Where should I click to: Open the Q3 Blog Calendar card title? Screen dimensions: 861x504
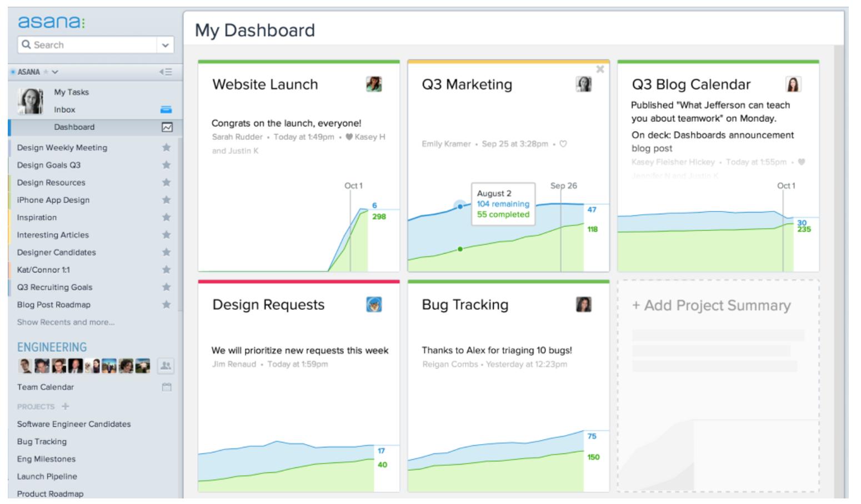pos(691,84)
